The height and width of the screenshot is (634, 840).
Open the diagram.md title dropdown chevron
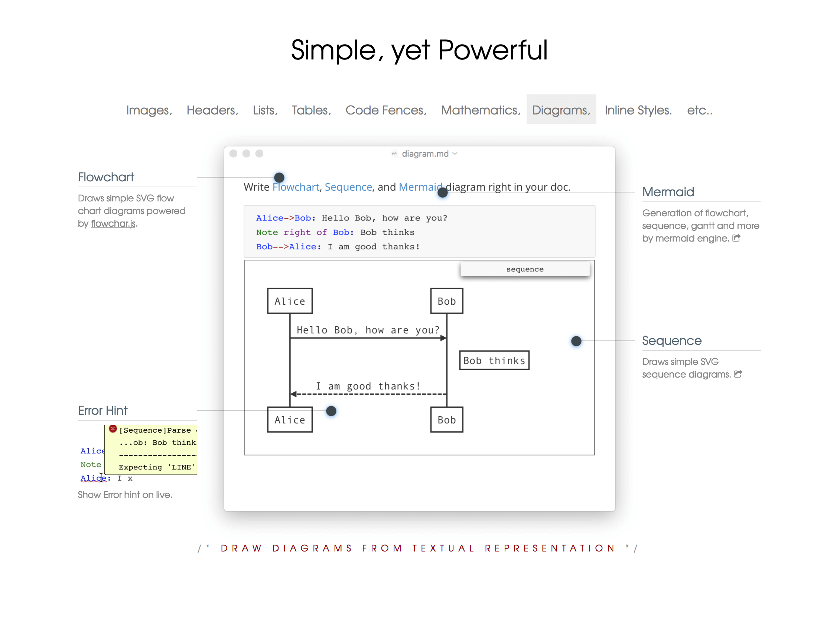[455, 153]
